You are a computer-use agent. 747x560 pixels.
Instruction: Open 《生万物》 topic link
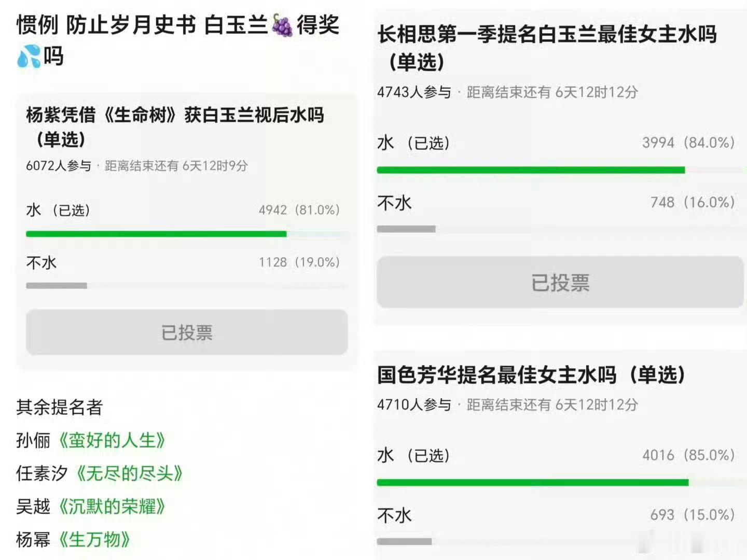[93, 539]
